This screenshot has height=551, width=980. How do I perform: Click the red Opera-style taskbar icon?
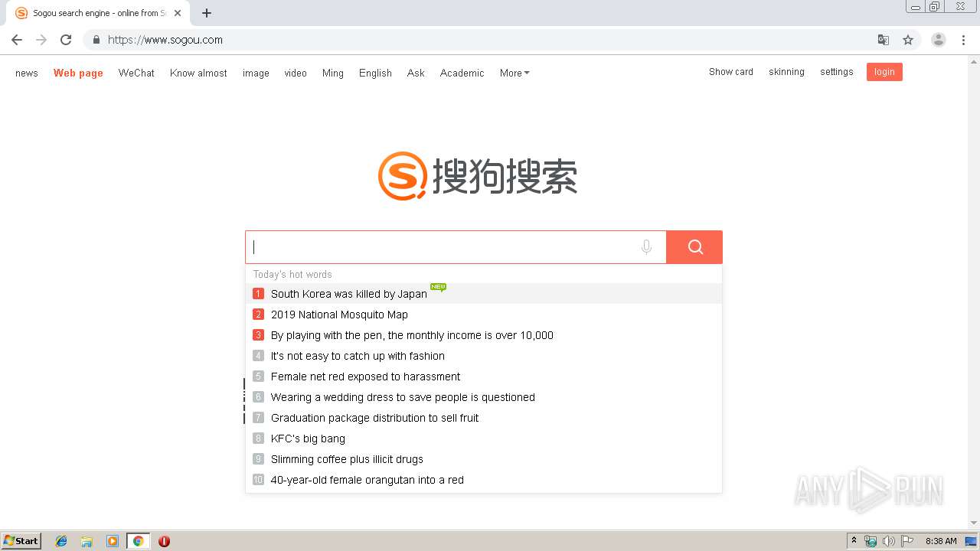tap(164, 541)
